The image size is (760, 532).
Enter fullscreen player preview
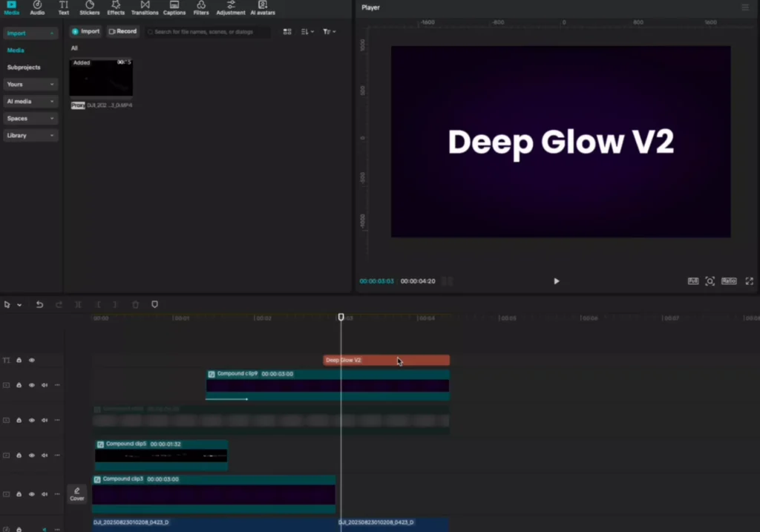click(749, 281)
